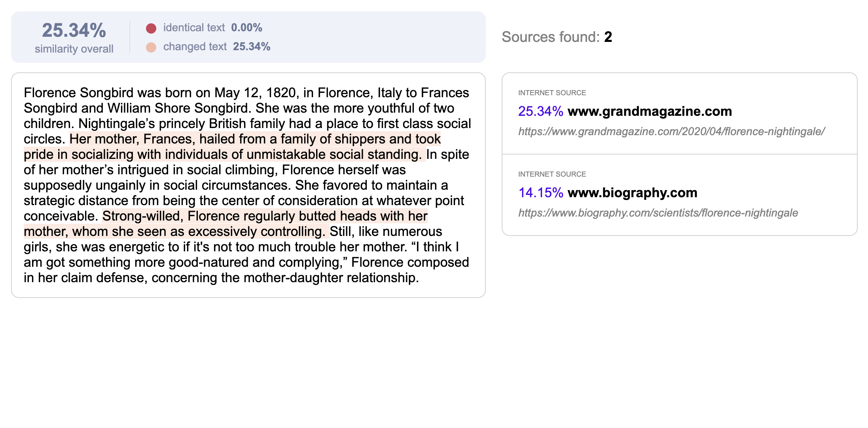This screenshot has width=868, height=428.
Task: Click the changed text 25.34% label
Action: (x=217, y=47)
